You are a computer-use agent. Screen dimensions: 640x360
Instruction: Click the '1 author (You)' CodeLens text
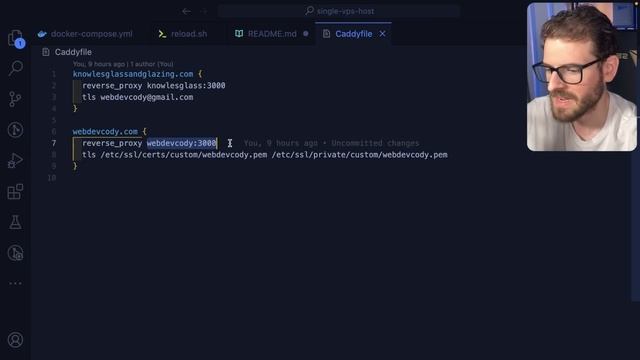point(152,64)
